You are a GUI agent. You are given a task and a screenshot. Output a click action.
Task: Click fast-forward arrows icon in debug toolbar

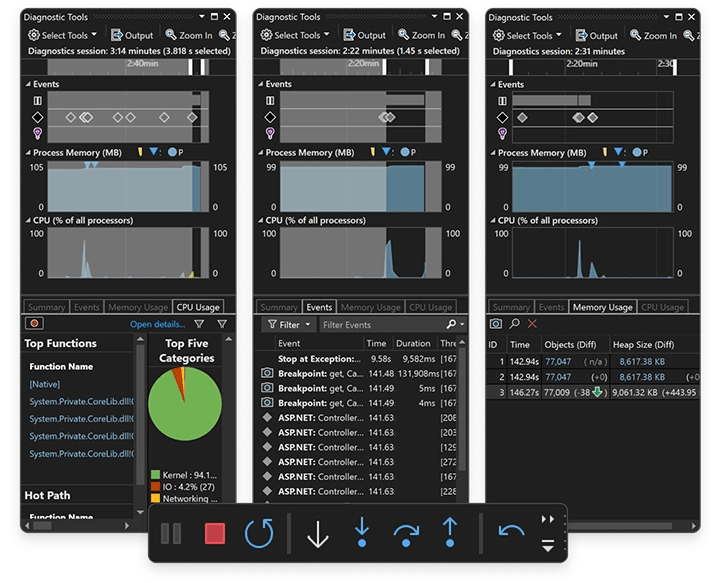(548, 519)
